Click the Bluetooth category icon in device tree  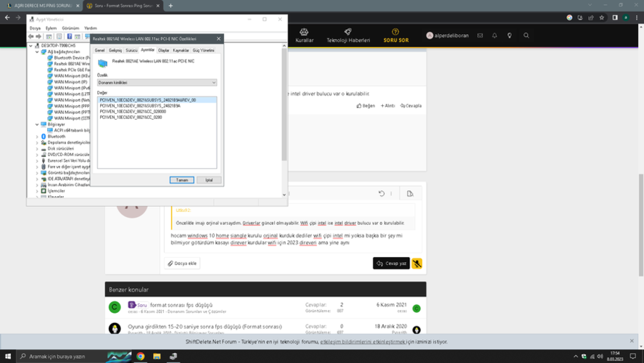44,136
